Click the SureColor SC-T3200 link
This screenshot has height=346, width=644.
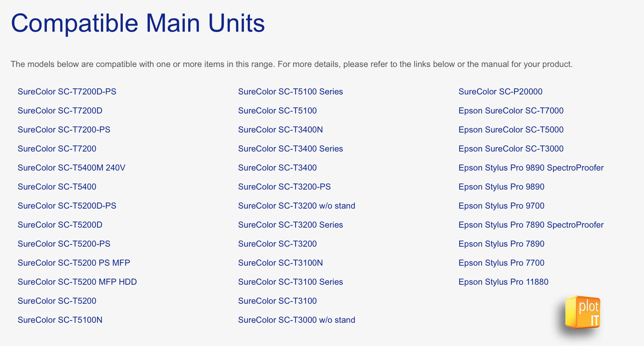click(x=277, y=244)
